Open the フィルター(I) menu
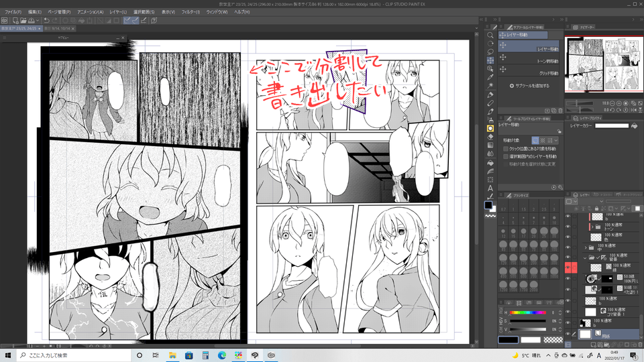This screenshot has height=362, width=644. tap(191, 12)
